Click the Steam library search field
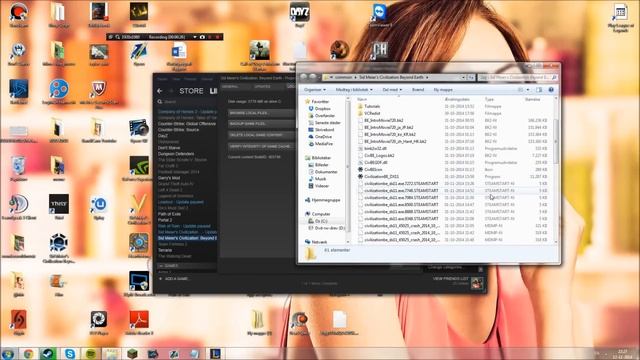 tap(187, 102)
